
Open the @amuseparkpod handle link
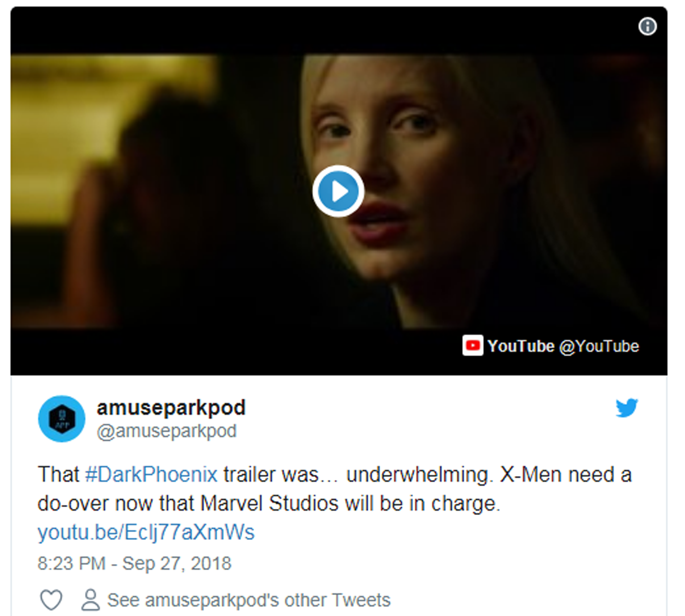167,431
